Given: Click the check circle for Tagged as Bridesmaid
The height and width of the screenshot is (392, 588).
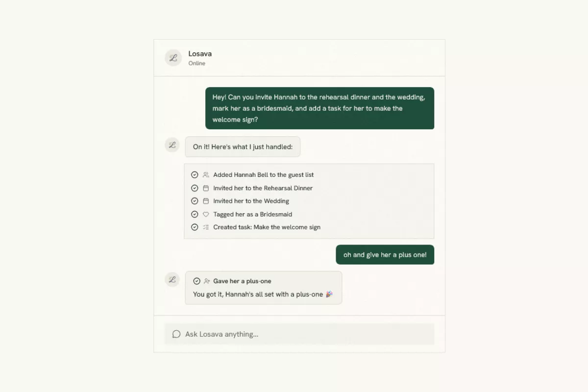Looking at the screenshot, I should (x=195, y=214).
